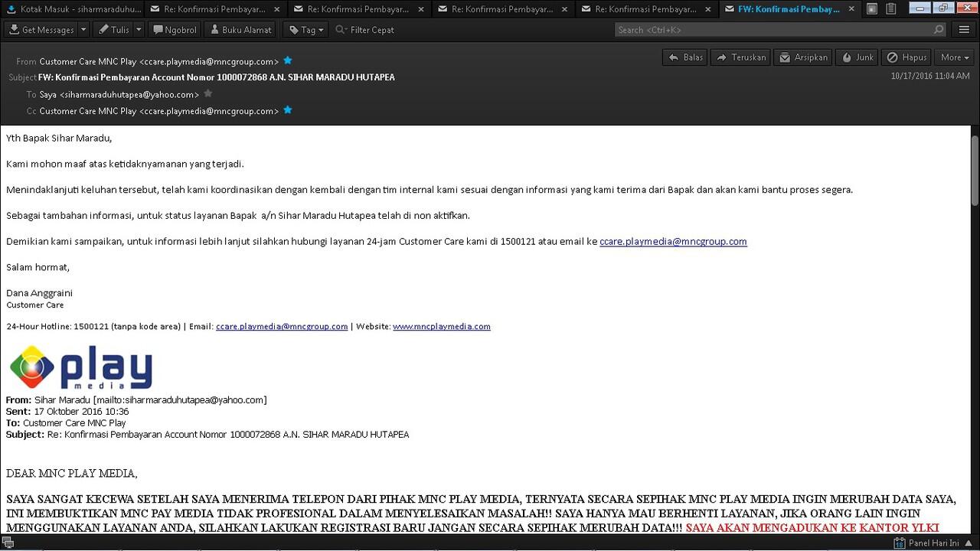Open Buku Alamat address book
Image resolution: width=980 pixels, height=551 pixels.
point(240,30)
